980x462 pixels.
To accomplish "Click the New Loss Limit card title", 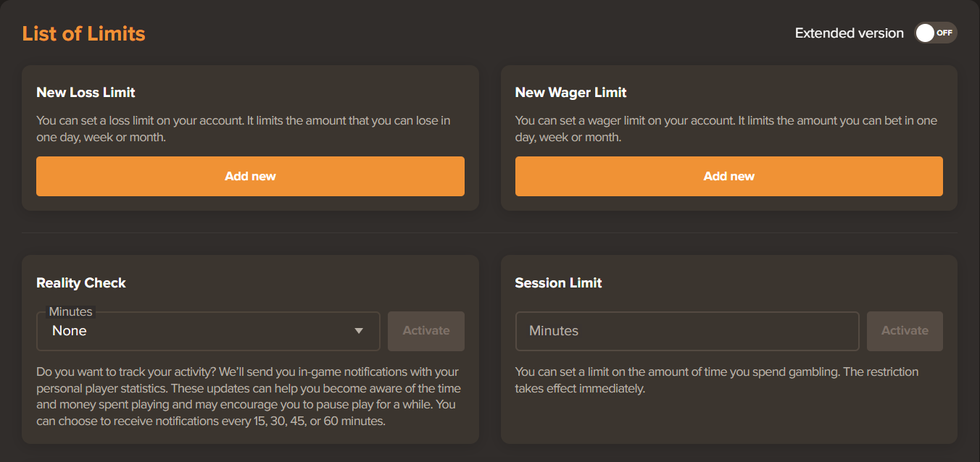I will coord(86,92).
